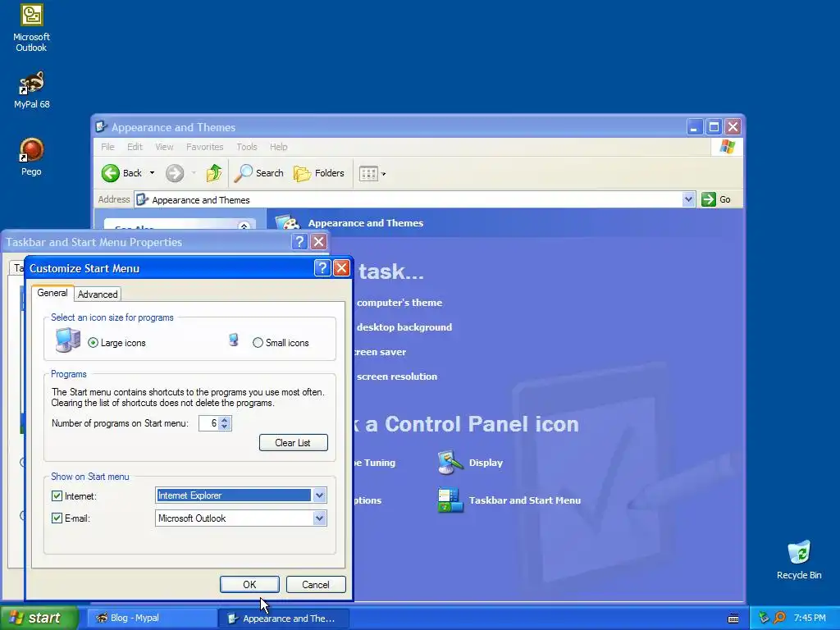Open the View menu
The height and width of the screenshot is (630, 840).
(164, 147)
